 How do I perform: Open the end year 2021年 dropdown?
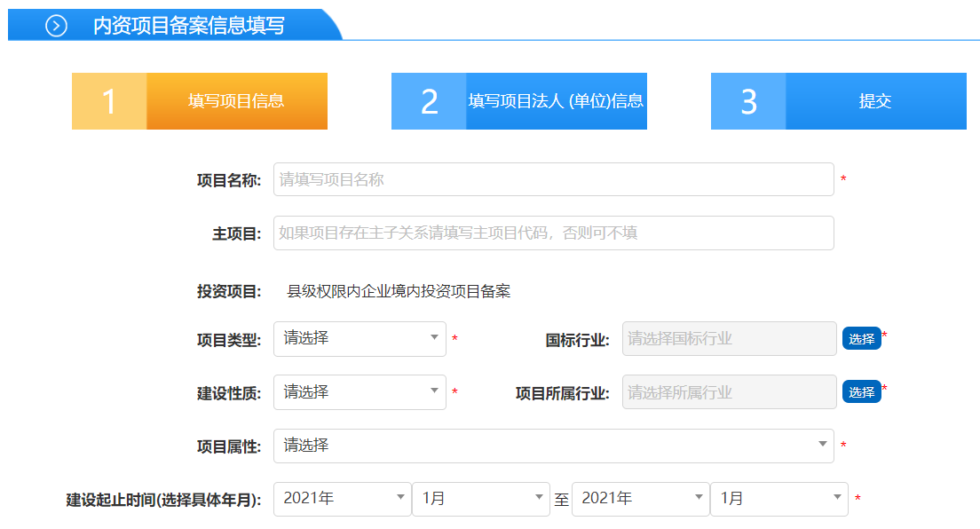click(x=640, y=499)
